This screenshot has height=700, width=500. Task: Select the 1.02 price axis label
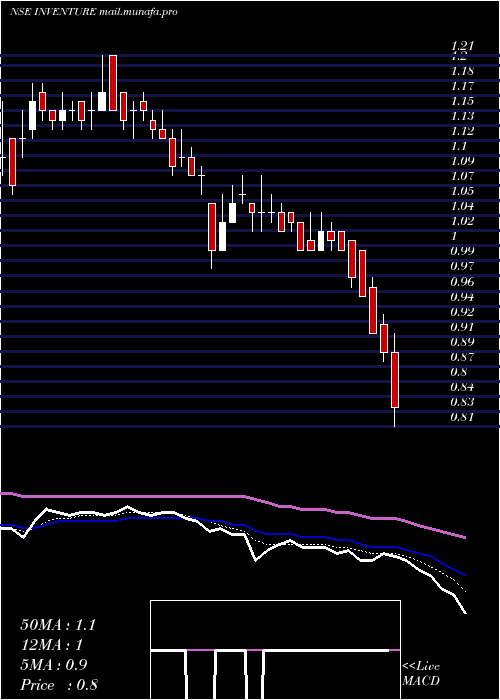(462, 221)
